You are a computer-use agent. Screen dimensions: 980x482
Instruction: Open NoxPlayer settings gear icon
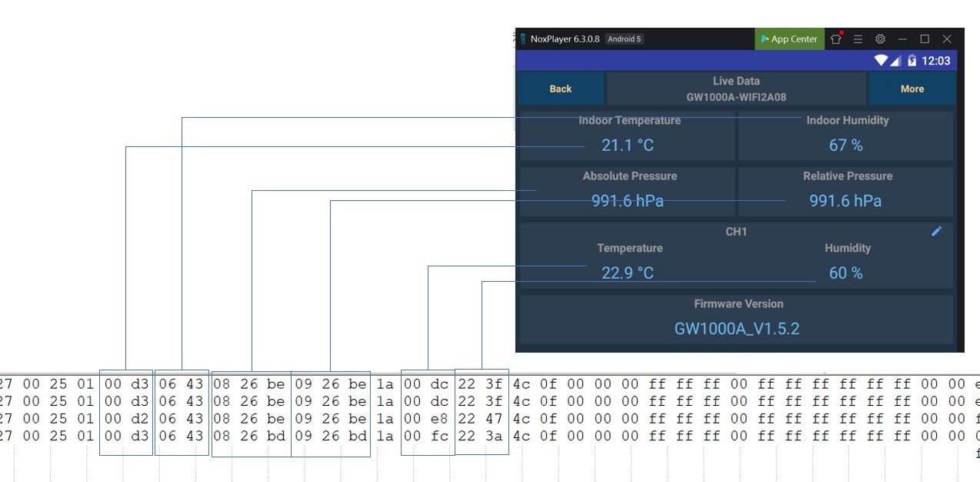pyautogui.click(x=880, y=39)
